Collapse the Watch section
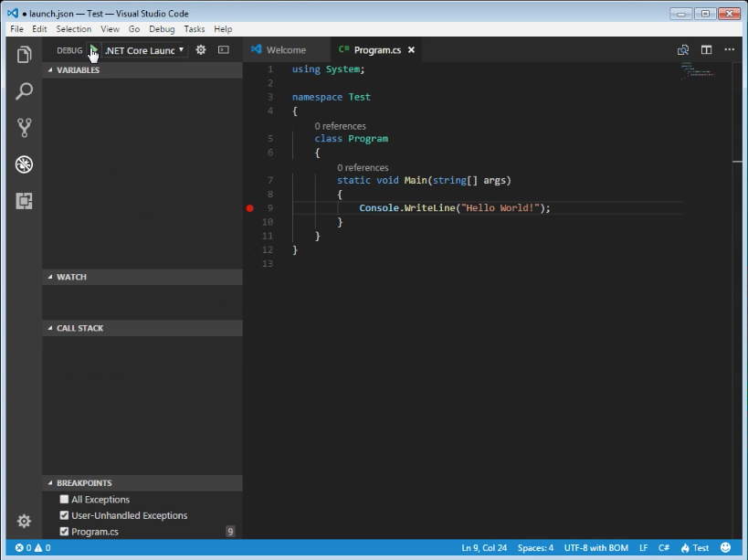This screenshot has width=748, height=560. tap(142, 277)
